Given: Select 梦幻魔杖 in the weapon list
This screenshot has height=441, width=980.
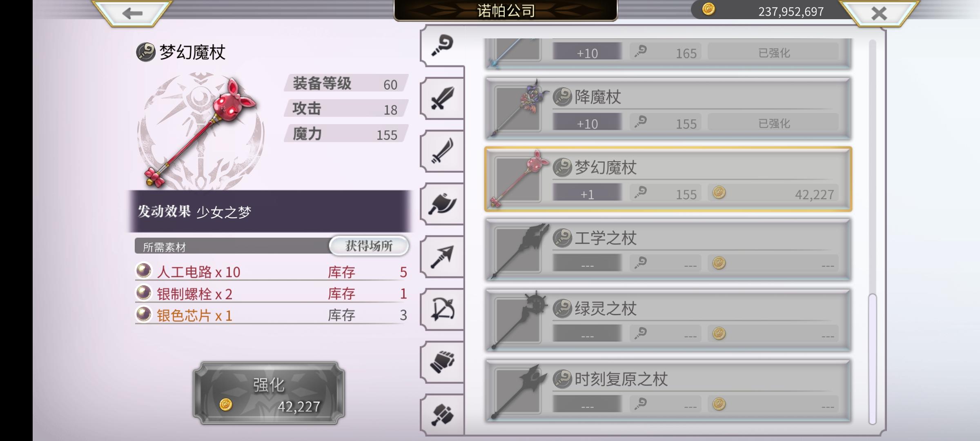Looking at the screenshot, I should click(x=668, y=179).
